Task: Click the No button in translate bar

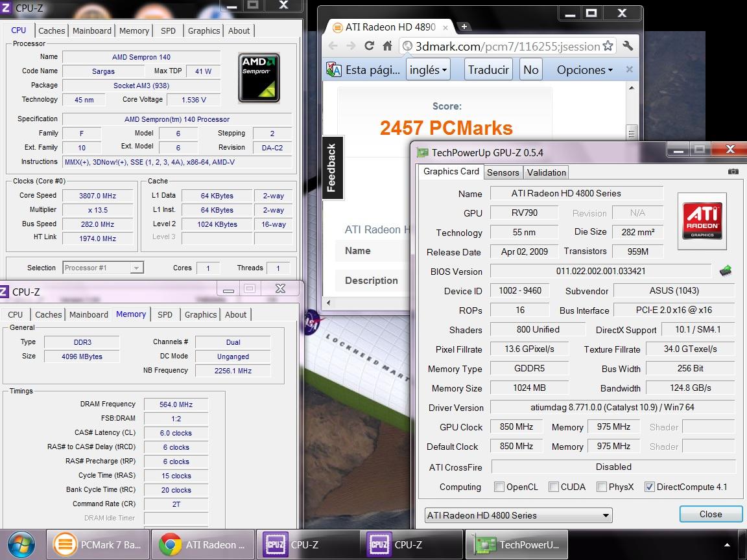Action: pyautogui.click(x=530, y=69)
